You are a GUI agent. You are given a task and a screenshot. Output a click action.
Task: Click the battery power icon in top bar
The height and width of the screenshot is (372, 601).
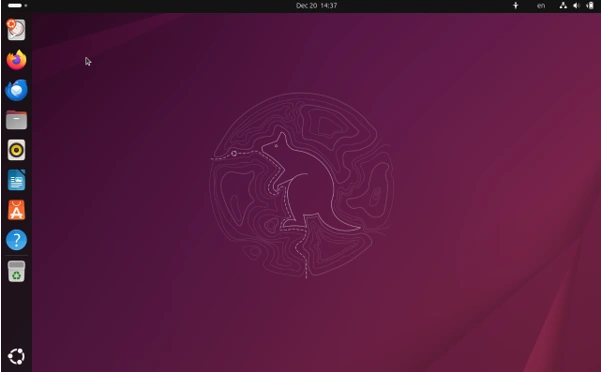[590, 5]
